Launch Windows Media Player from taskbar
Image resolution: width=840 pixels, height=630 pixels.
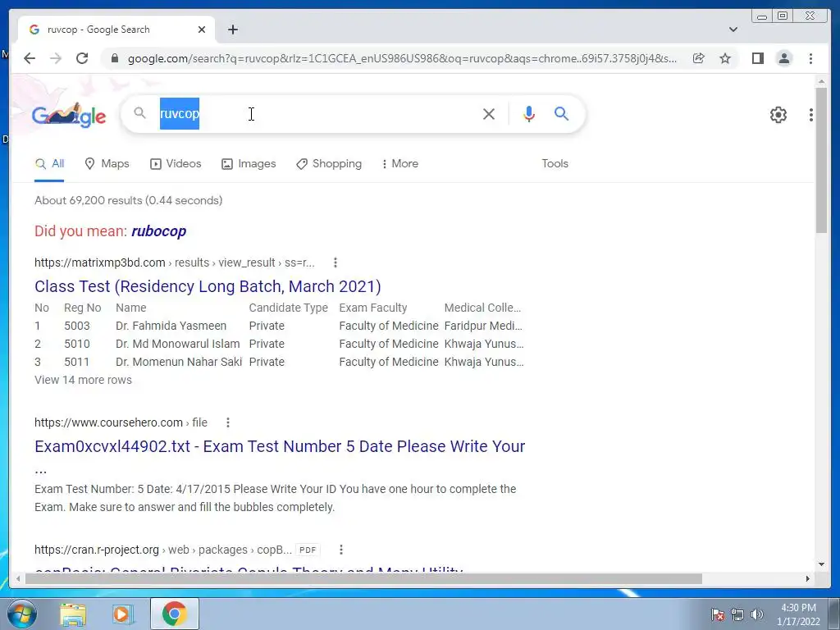click(x=122, y=614)
